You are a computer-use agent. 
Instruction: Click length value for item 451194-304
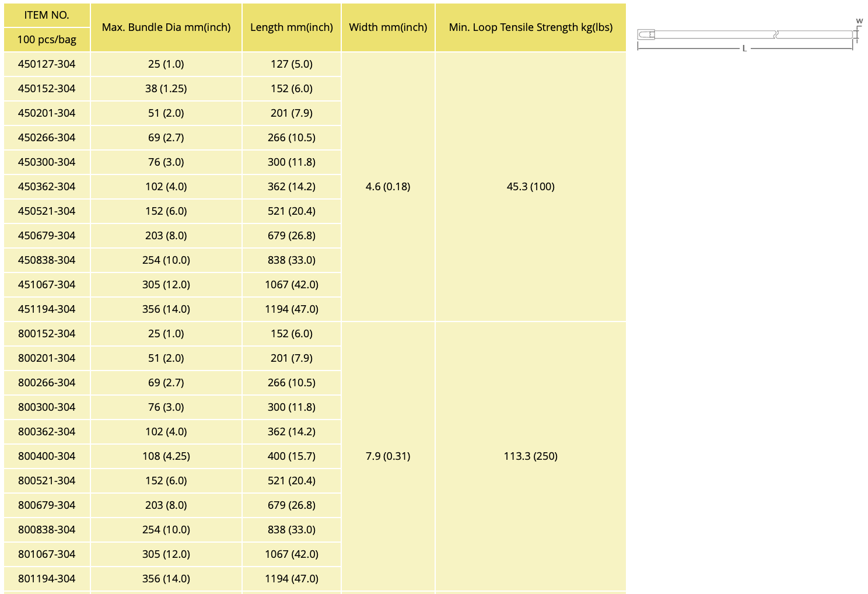pyautogui.click(x=292, y=309)
